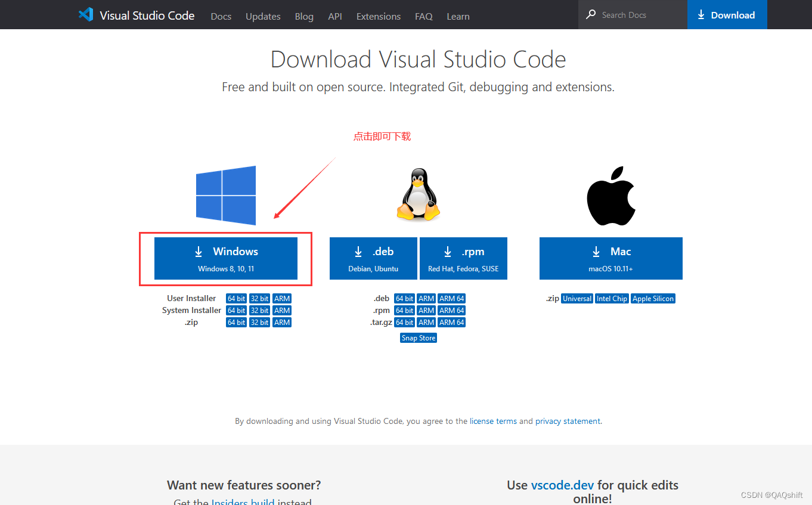Click the download arrow icon on the .deb button
The height and width of the screenshot is (505, 812).
point(358,252)
